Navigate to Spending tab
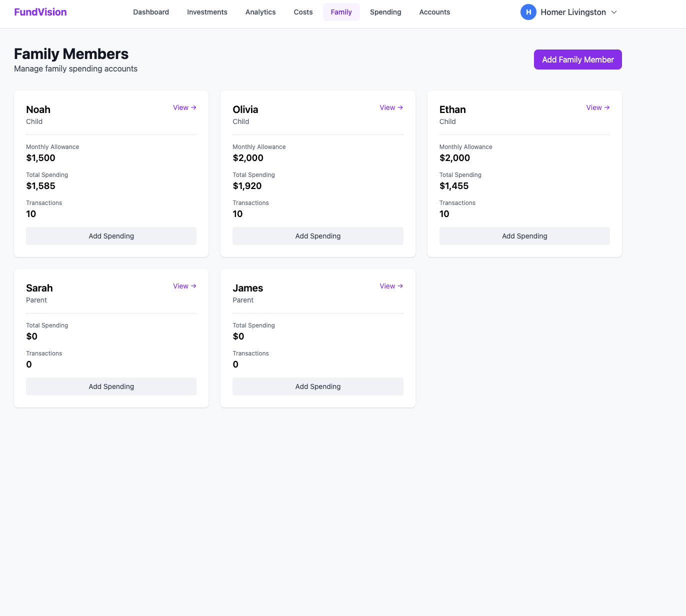The image size is (686, 616). 385,12
